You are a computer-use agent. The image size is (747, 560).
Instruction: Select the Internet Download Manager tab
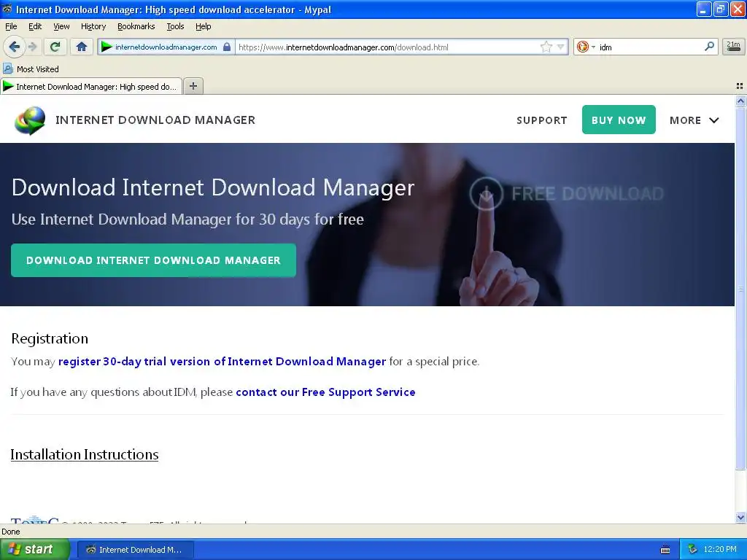pyautogui.click(x=91, y=86)
